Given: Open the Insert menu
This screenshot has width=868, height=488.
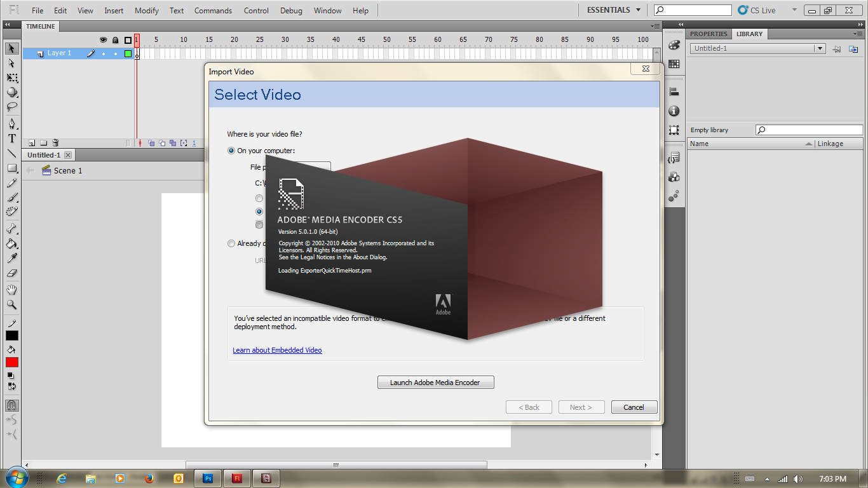Looking at the screenshot, I should pyautogui.click(x=114, y=11).
